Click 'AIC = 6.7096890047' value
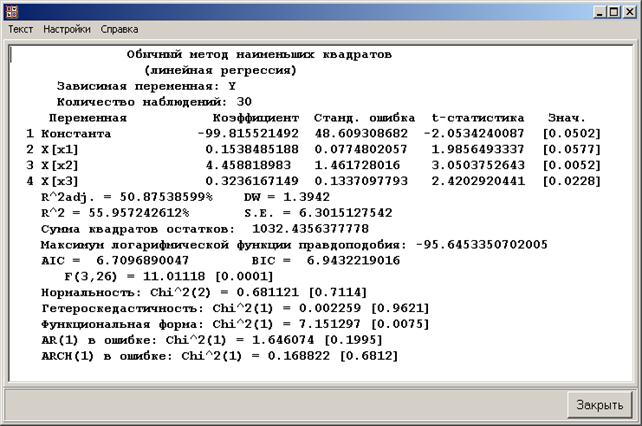 pyautogui.click(x=115, y=261)
